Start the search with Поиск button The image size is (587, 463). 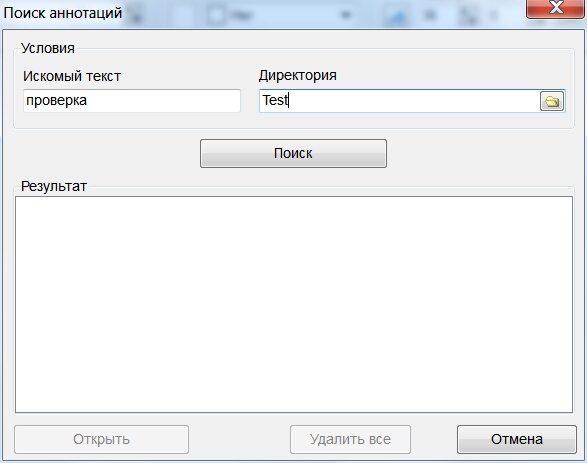[293, 153]
